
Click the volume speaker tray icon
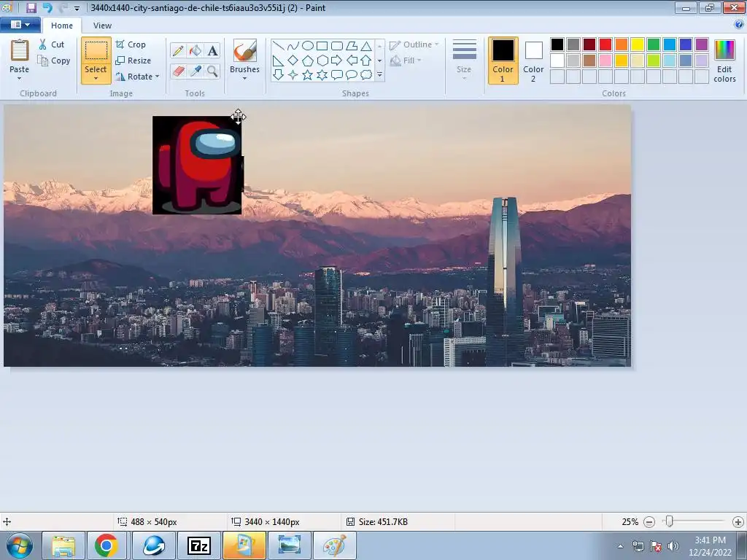(673, 546)
